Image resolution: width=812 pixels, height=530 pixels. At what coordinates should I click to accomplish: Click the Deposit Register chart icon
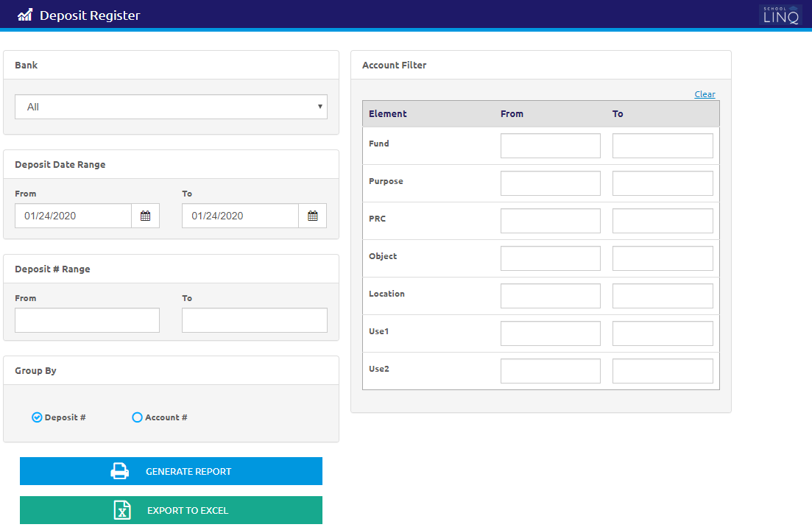(25, 15)
